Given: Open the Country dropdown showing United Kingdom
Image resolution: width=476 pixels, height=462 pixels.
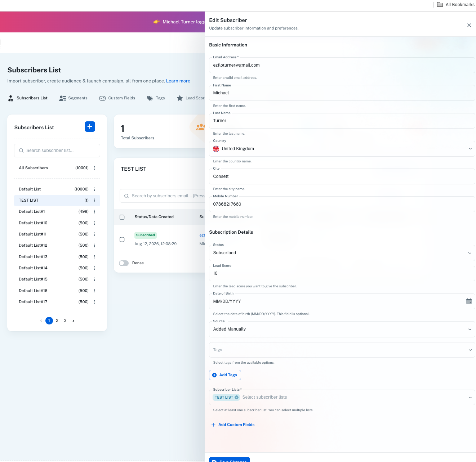Looking at the screenshot, I should click(342, 149).
